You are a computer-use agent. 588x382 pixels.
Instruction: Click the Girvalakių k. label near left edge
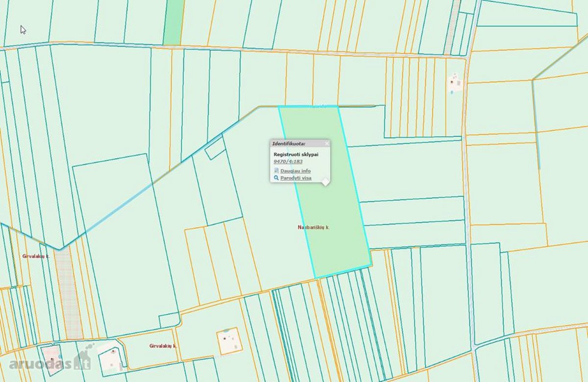(x=36, y=256)
